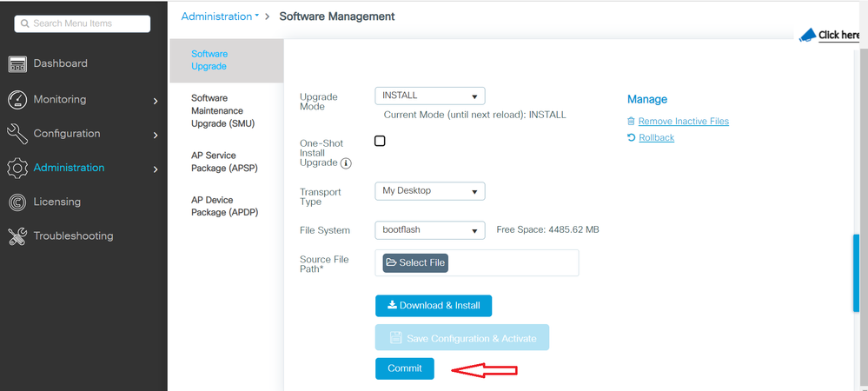Click the trash icon beside Remove Inactive Files
Screen dimensions: 868x391
[x=631, y=121]
